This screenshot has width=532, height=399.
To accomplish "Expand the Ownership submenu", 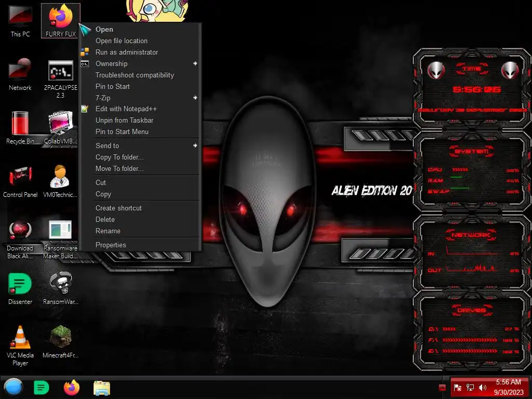I will (140, 63).
